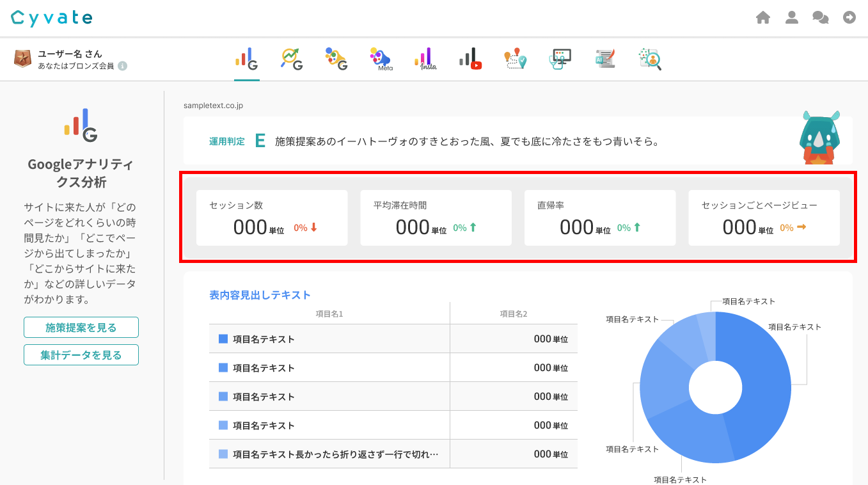868x485 pixels.
Task: Go to home via house icon
Action: (x=762, y=18)
